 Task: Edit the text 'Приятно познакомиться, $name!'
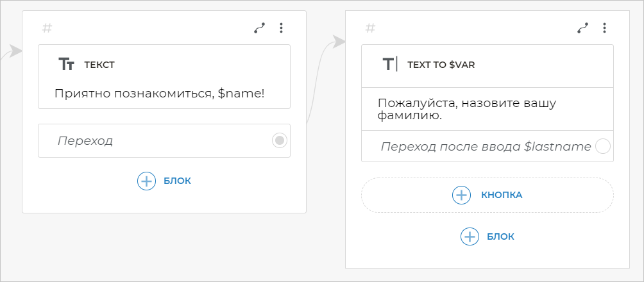tap(160, 94)
